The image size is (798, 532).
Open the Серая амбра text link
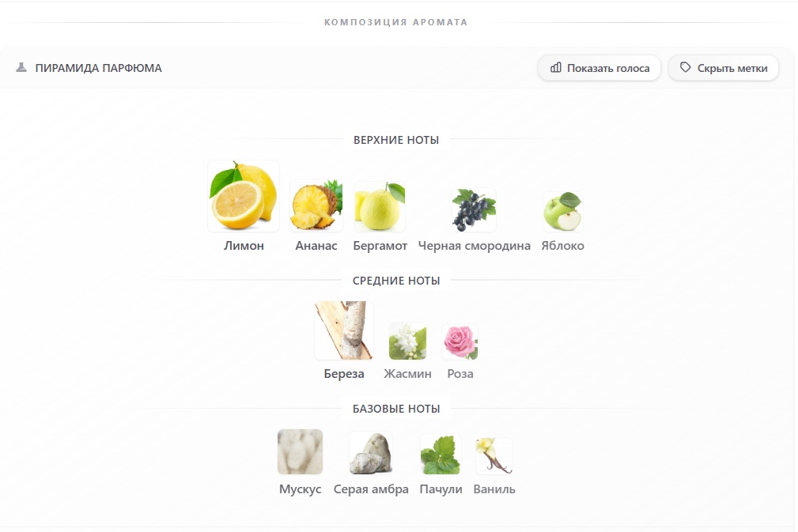[x=370, y=489]
